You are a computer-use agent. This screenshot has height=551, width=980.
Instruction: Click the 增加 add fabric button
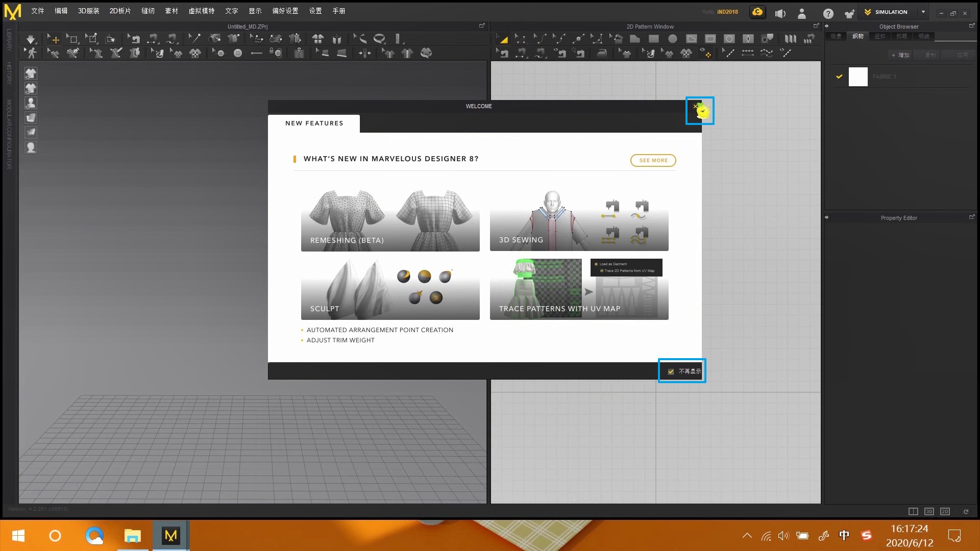900,55
